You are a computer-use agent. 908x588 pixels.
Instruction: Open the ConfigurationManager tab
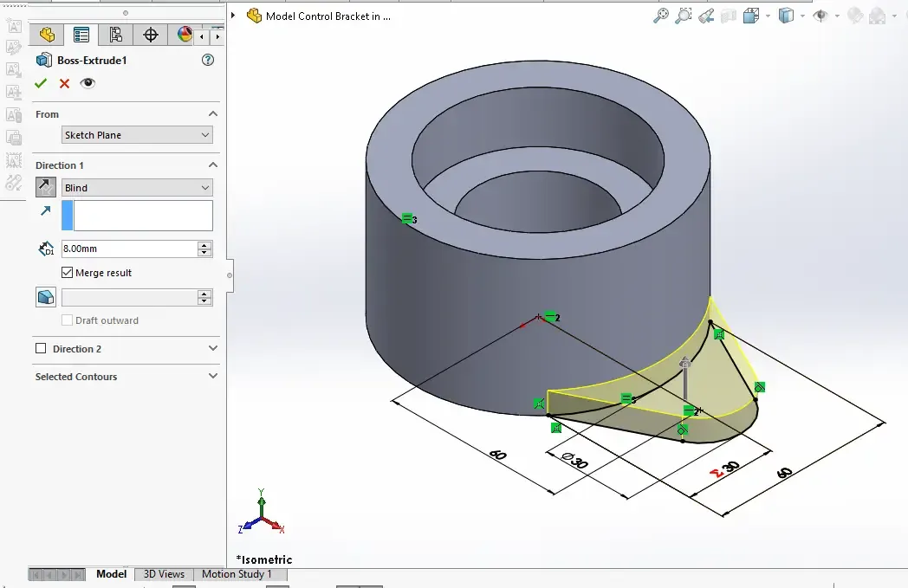click(x=116, y=35)
